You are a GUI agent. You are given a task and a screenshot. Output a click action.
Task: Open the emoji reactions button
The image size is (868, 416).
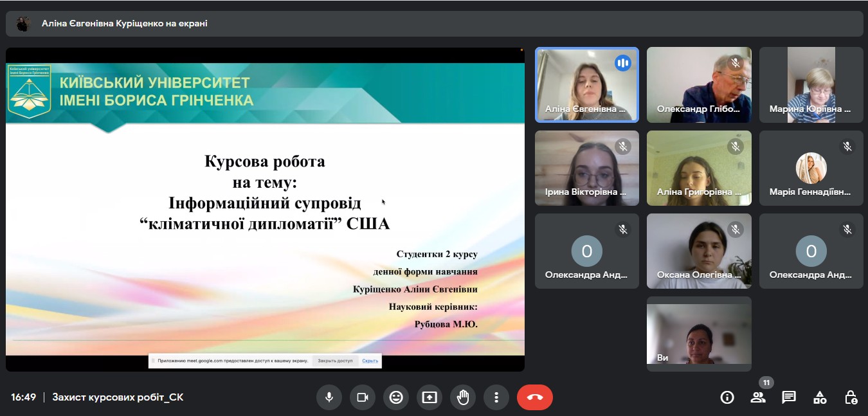[x=395, y=397]
